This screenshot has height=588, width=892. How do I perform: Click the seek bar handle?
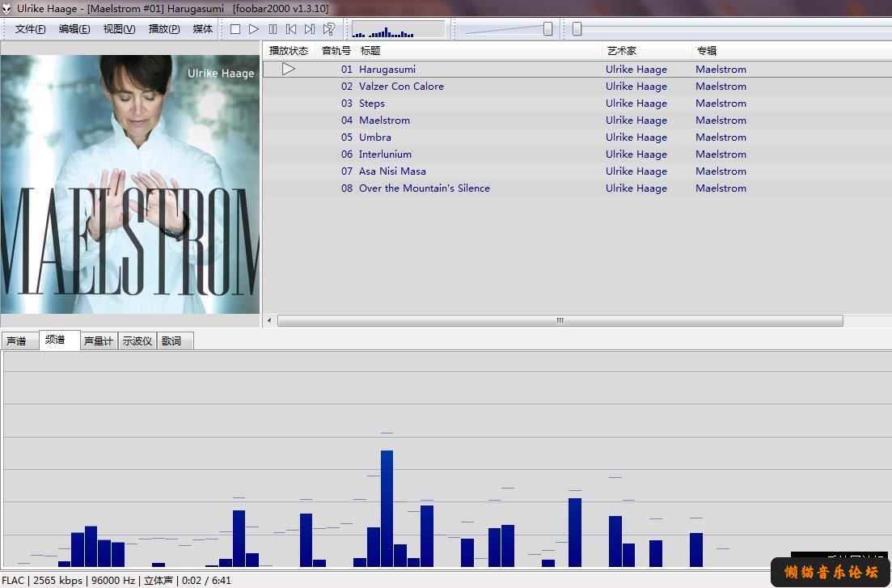tap(577, 29)
